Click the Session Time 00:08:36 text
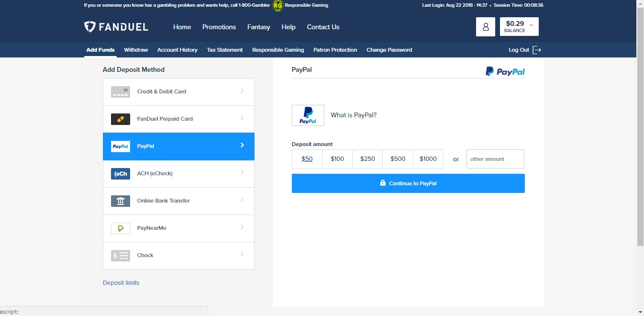This screenshot has height=316, width=644. point(518,5)
